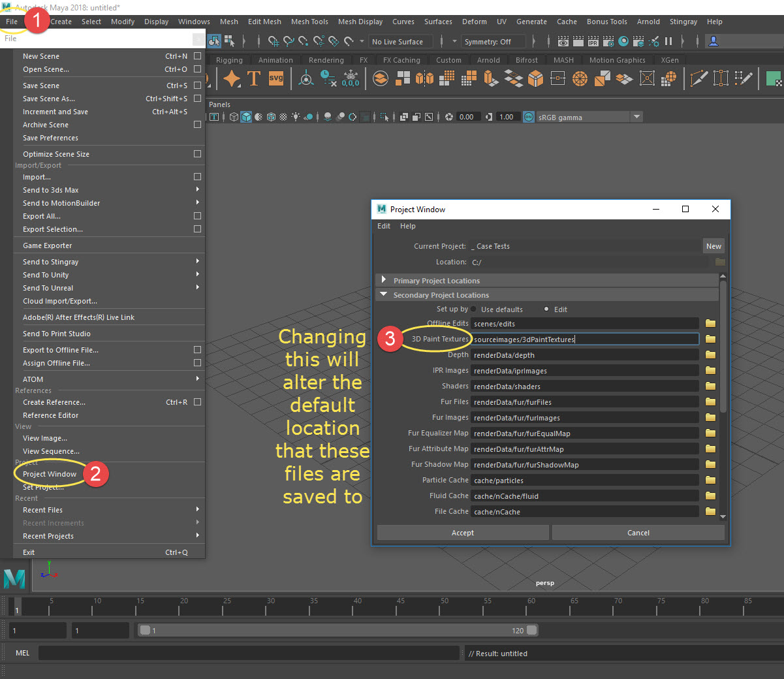Click Accept in the Project Window
The width and height of the screenshot is (784, 679).
click(x=462, y=532)
